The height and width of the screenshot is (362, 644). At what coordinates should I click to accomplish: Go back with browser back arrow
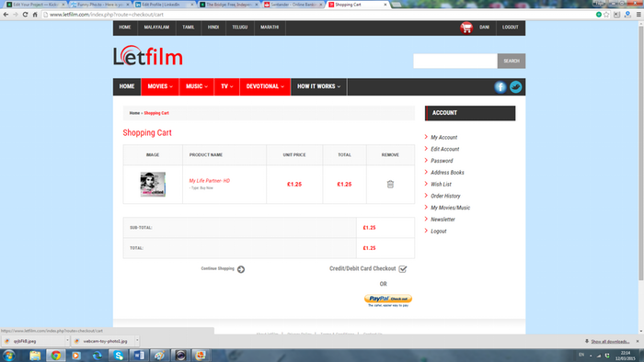(6, 15)
